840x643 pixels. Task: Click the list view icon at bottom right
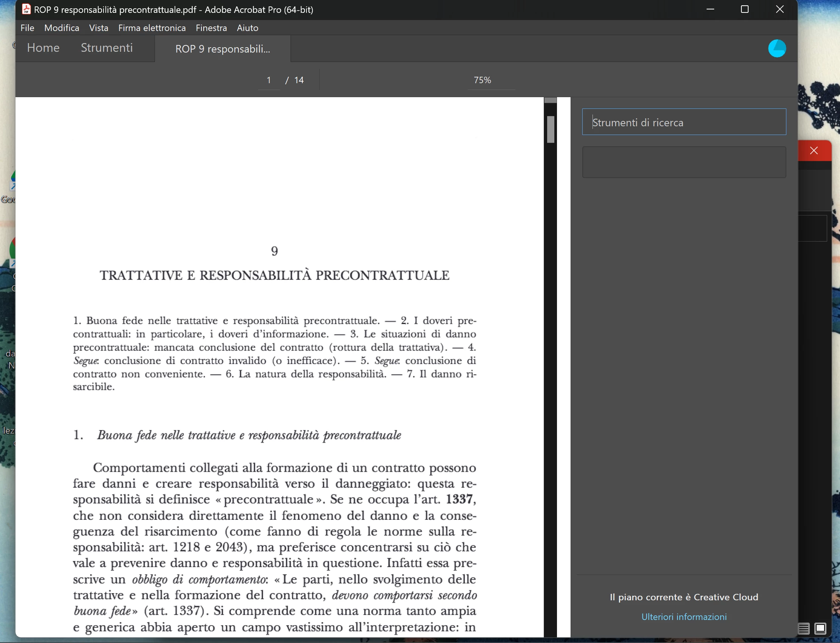[x=804, y=628]
